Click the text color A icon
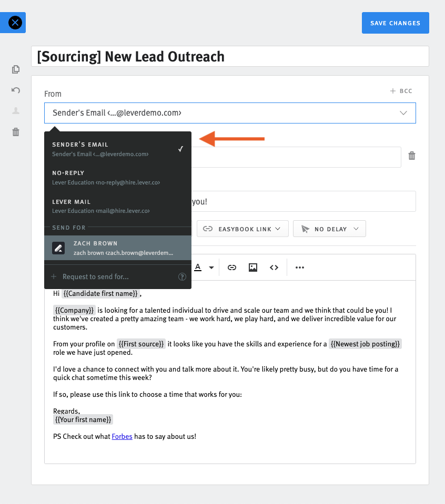 (x=198, y=267)
